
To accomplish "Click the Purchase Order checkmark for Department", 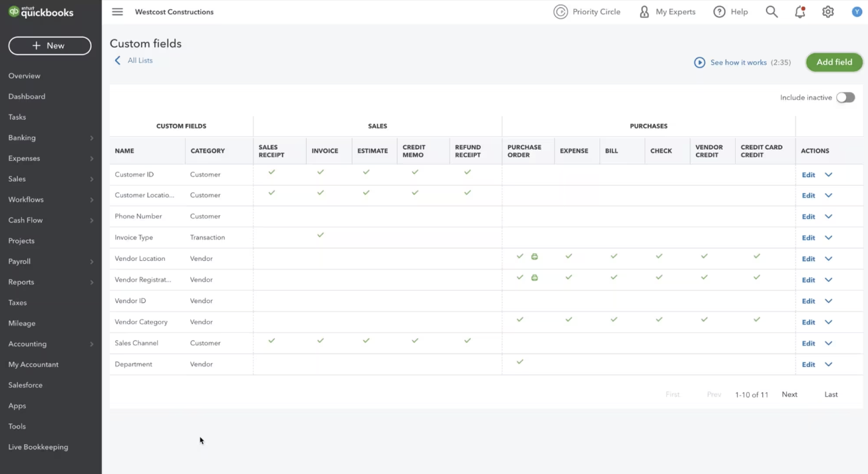I will pos(520,362).
